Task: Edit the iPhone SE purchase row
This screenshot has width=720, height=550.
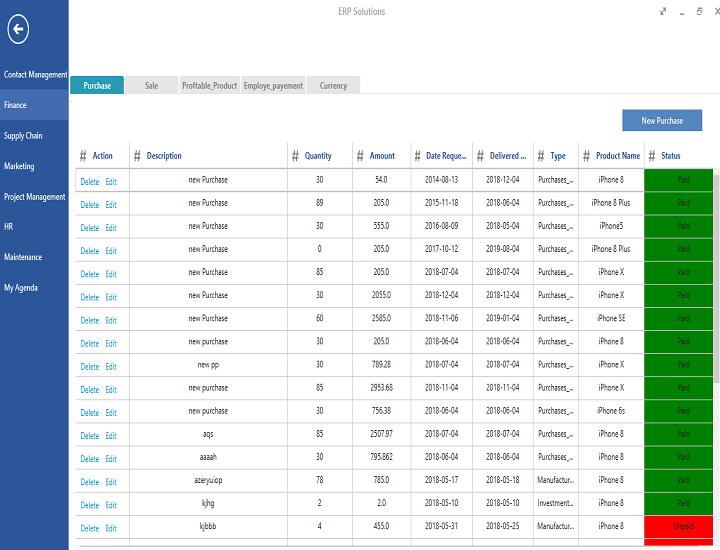Action: (111, 320)
